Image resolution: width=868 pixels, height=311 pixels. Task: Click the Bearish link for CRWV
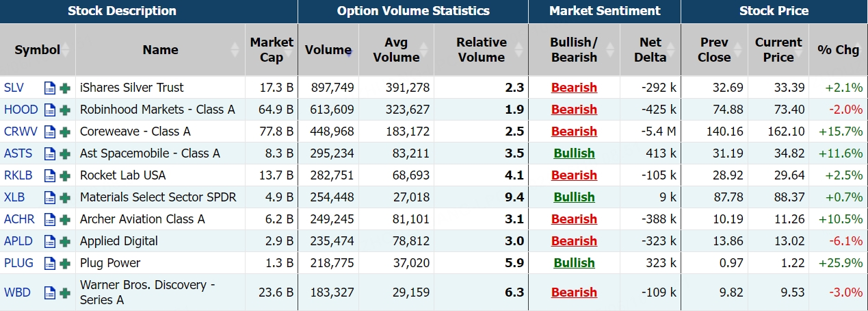(574, 132)
